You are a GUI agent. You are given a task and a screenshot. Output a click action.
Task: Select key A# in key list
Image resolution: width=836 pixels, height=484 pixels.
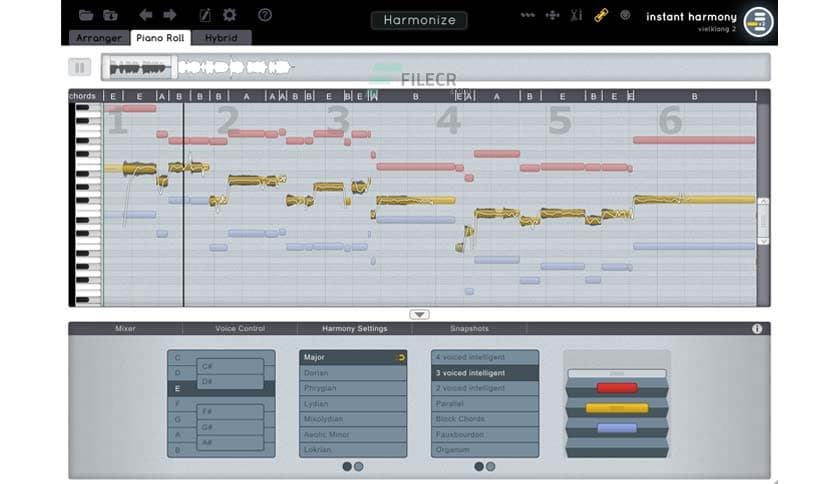[230, 442]
